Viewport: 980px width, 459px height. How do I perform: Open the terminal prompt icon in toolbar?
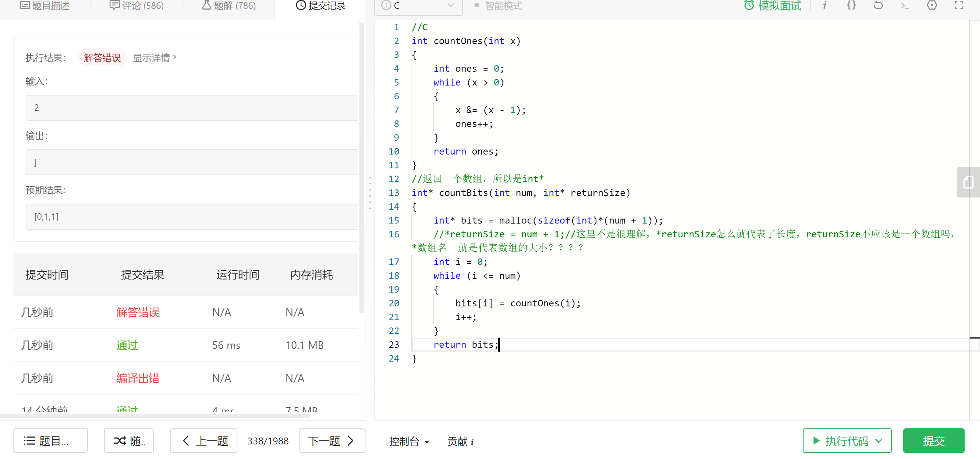pos(905,5)
